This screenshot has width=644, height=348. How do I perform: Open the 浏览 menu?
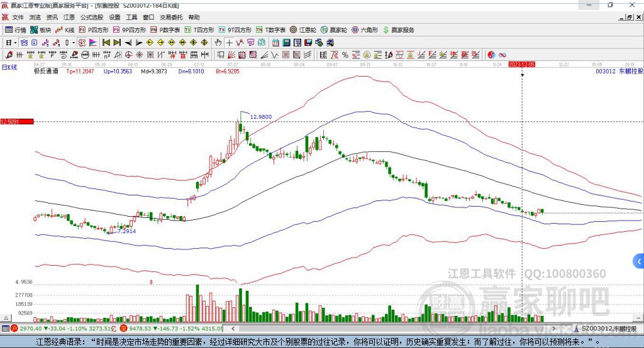(35, 17)
